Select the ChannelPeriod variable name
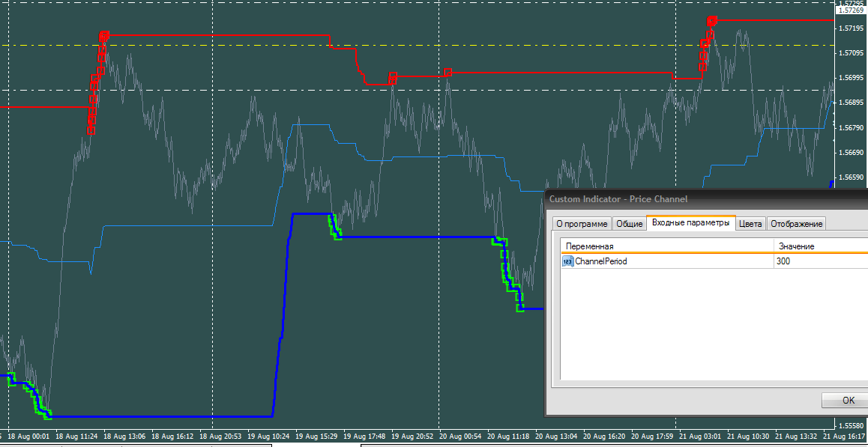 pyautogui.click(x=601, y=261)
